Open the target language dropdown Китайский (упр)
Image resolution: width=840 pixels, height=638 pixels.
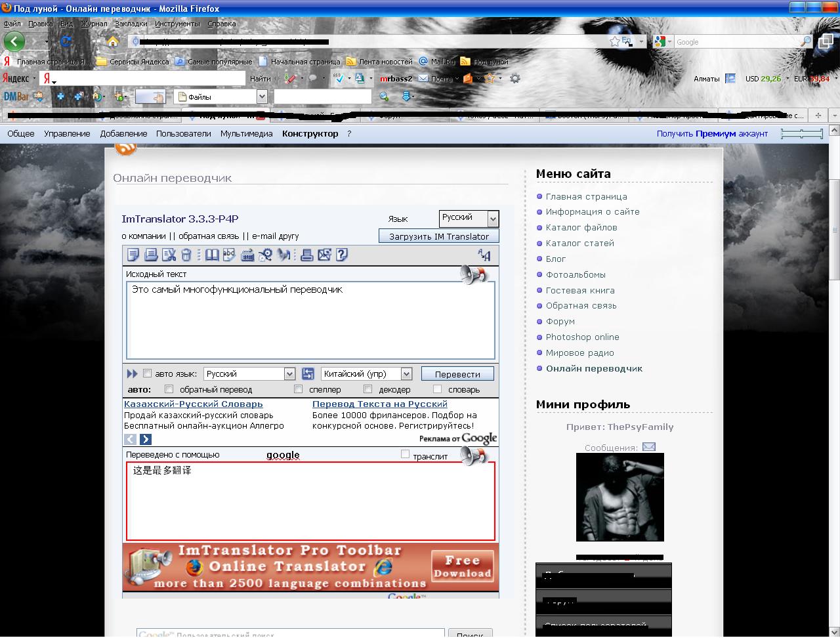point(367,373)
